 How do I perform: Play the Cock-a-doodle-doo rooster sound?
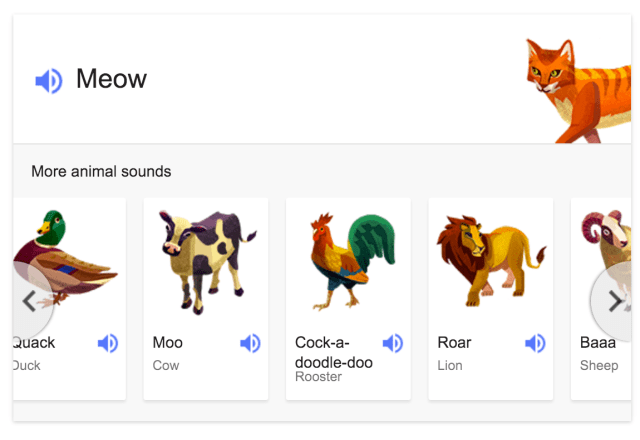[393, 343]
